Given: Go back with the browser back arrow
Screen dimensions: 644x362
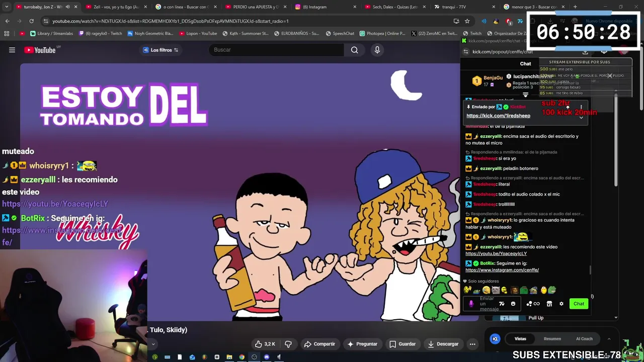Looking at the screenshot, I should [7, 21].
